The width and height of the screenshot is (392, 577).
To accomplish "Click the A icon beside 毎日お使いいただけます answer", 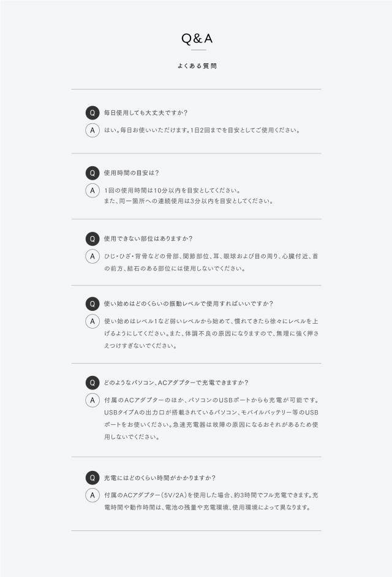I will point(92,130).
